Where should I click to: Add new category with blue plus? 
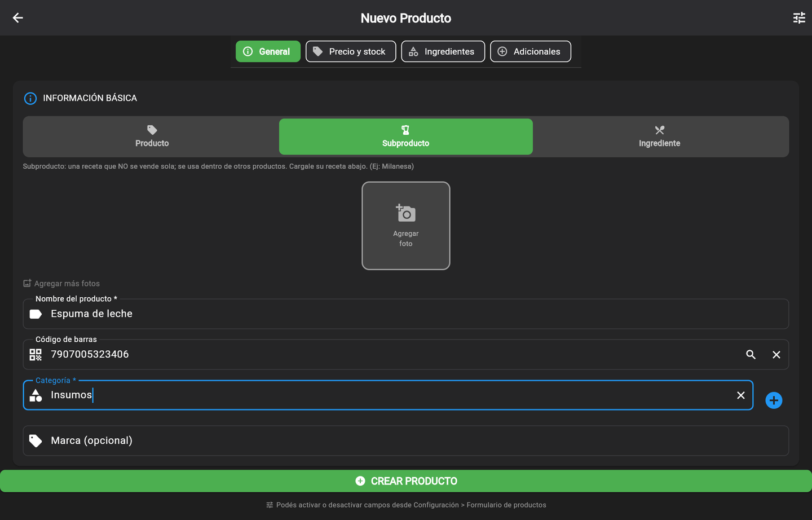pyautogui.click(x=774, y=400)
